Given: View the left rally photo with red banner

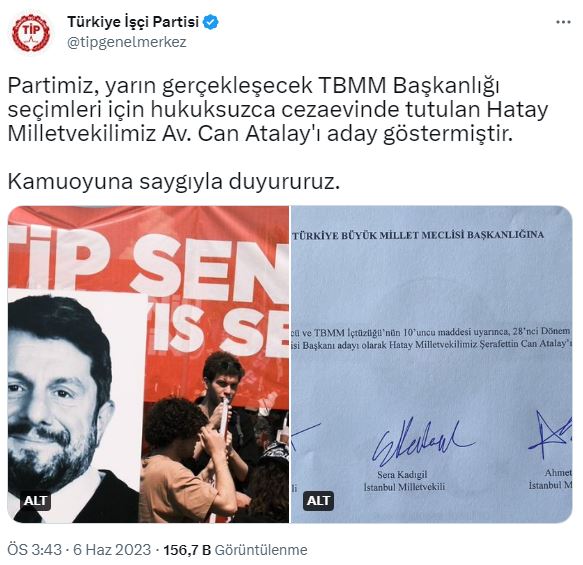Looking at the screenshot, I should click(x=148, y=364).
